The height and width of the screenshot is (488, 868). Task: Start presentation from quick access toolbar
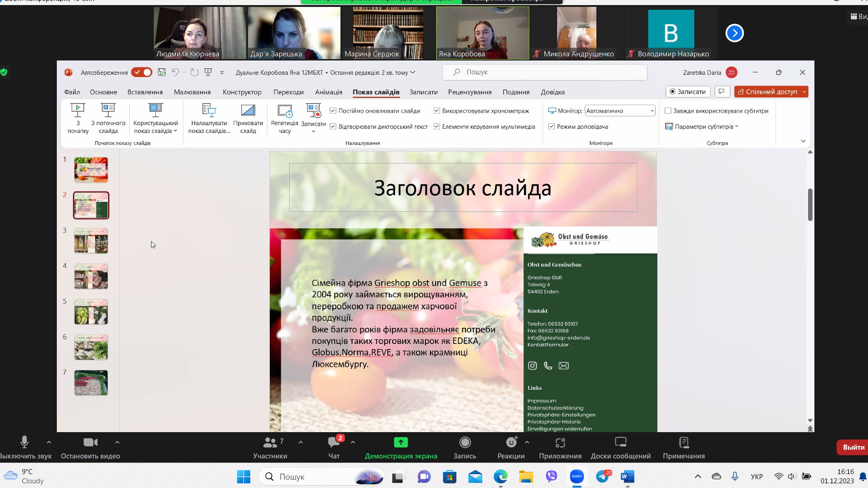coord(208,72)
